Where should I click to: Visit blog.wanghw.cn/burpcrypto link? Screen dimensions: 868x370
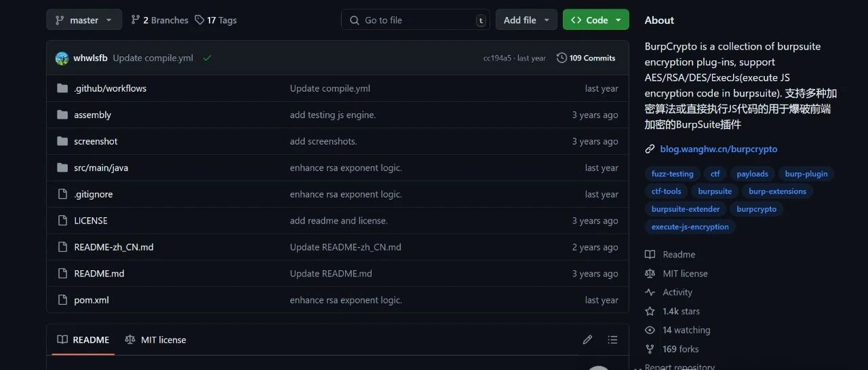click(x=719, y=149)
